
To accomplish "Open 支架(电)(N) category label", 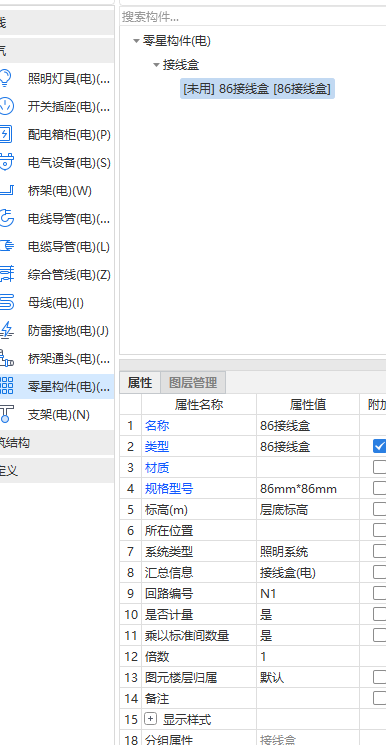I will pyautogui.click(x=59, y=415).
